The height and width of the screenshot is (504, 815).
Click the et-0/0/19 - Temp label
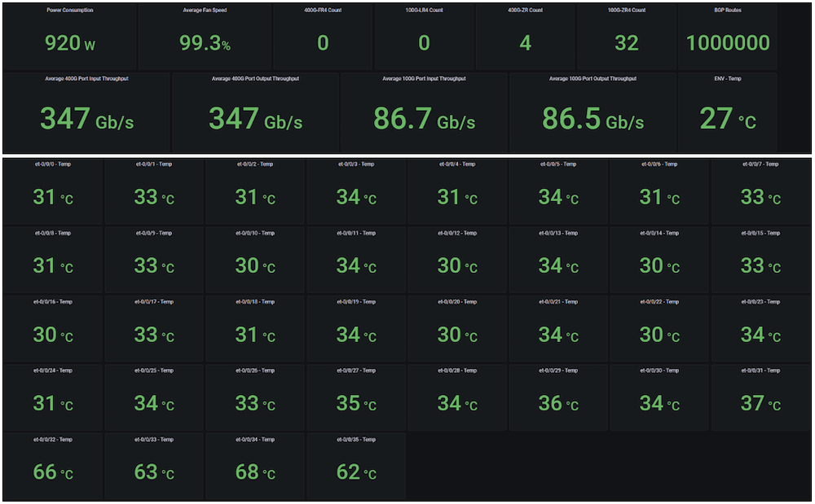click(x=356, y=301)
